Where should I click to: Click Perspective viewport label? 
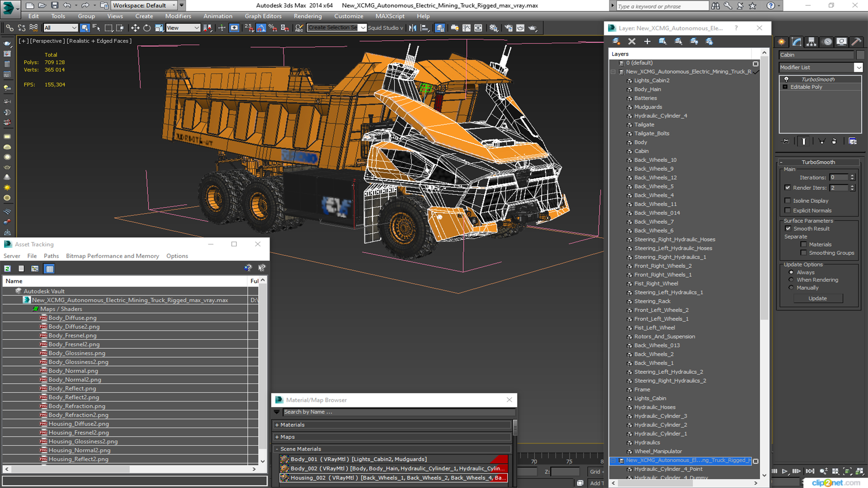coord(47,41)
